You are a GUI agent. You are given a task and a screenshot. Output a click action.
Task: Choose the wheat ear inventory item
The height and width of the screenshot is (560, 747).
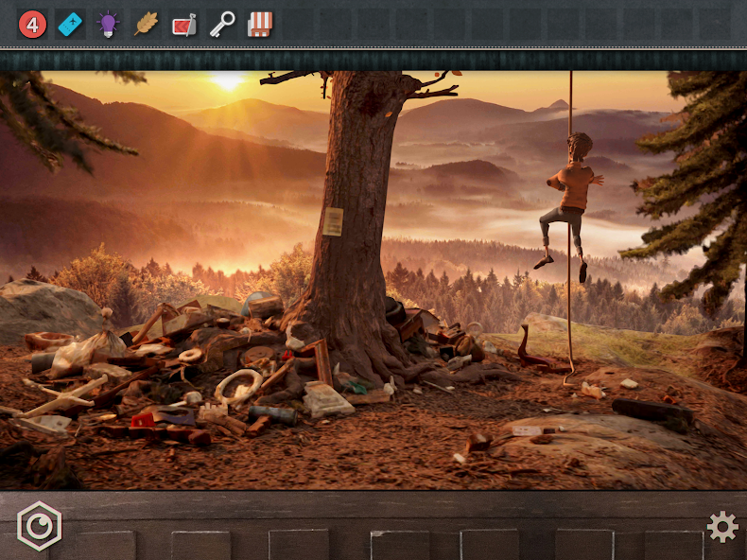click(x=146, y=25)
